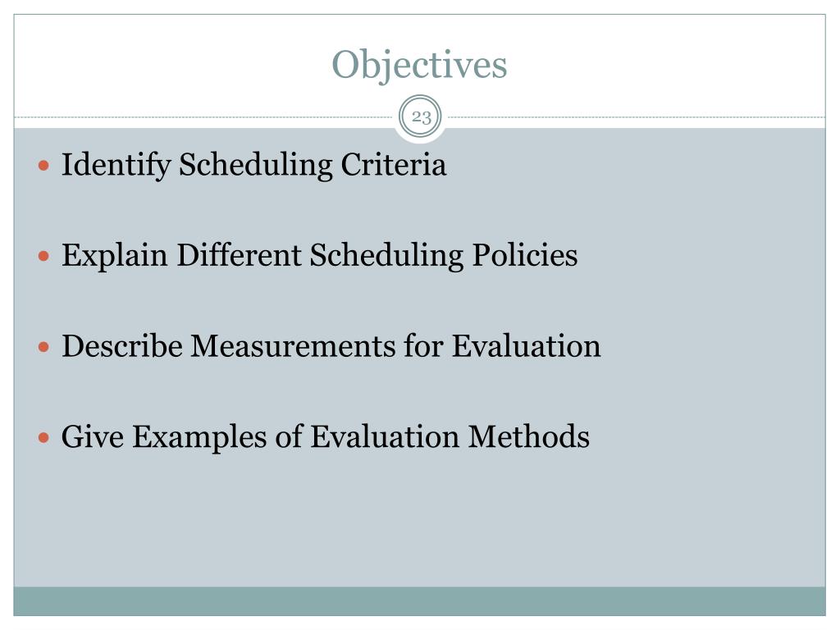
Task: Click the orange bullet beside Explain Different Scheduling
Action: pyautogui.click(x=45, y=256)
